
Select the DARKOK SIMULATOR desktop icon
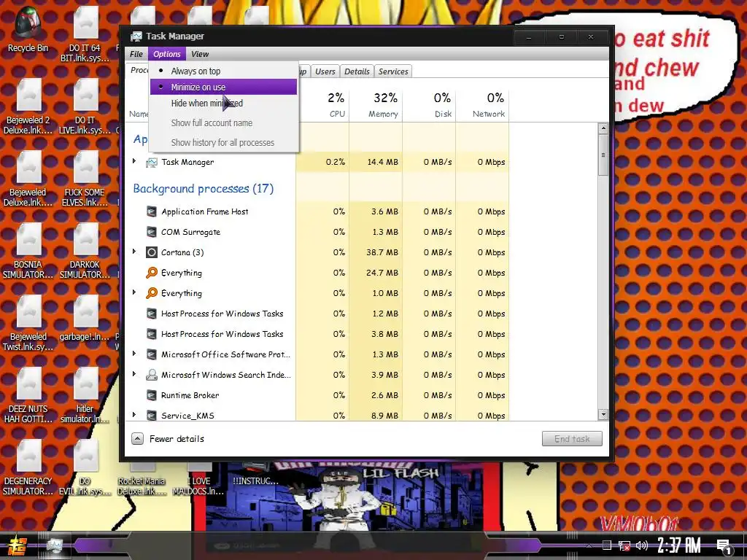pyautogui.click(x=85, y=252)
